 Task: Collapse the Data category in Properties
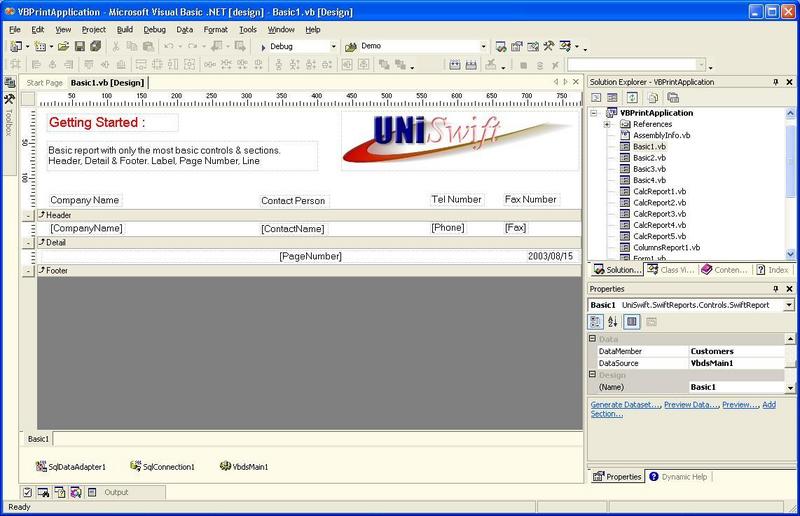tap(592, 338)
